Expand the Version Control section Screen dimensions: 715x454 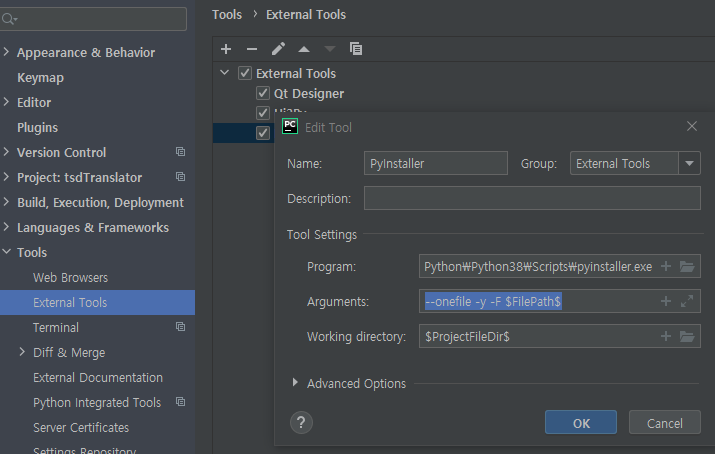(x=6, y=152)
